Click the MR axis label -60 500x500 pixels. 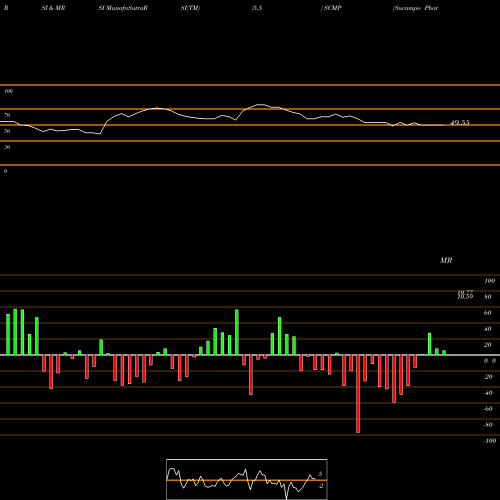click(x=488, y=409)
